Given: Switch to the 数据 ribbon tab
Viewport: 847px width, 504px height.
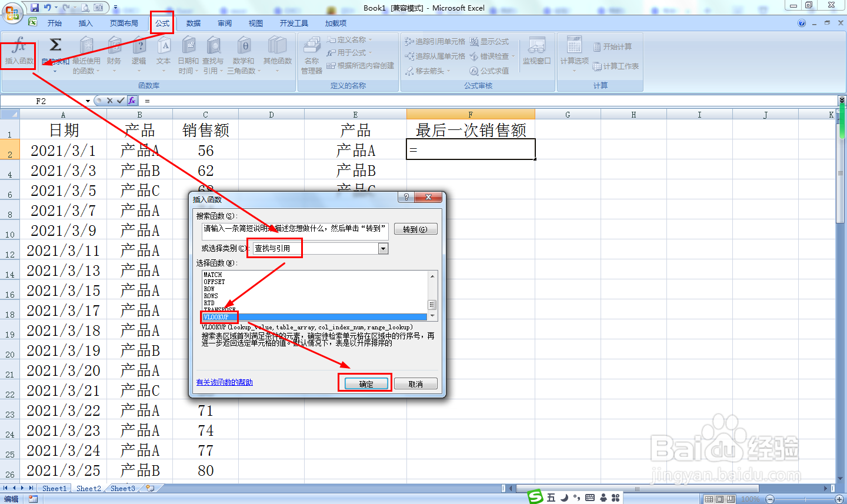Looking at the screenshot, I should (x=194, y=23).
